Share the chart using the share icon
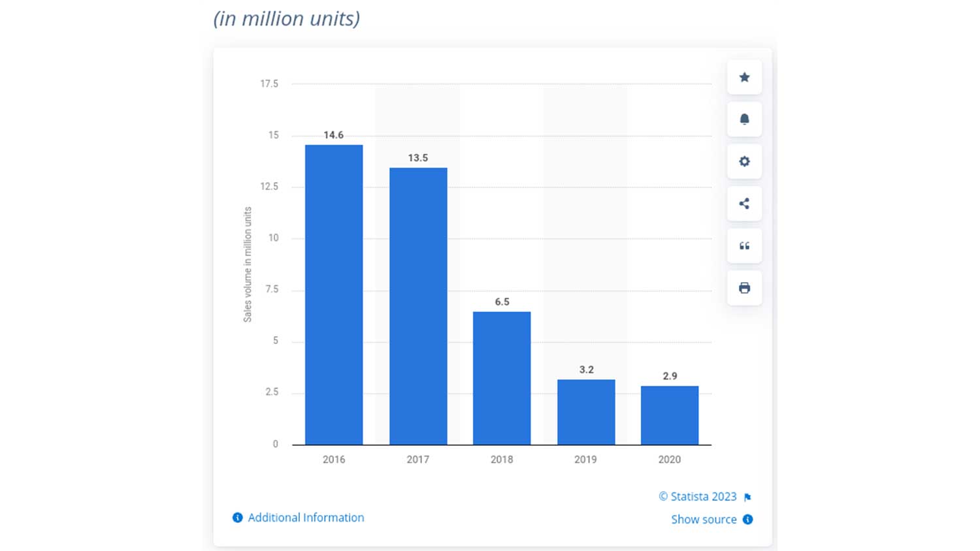The height and width of the screenshot is (551, 980). pos(744,204)
